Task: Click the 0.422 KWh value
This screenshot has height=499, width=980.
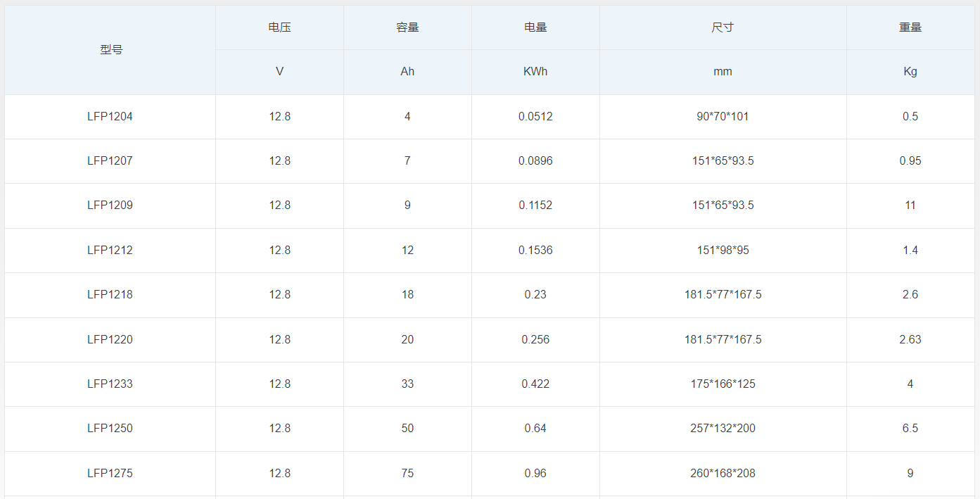Action: pyautogui.click(x=535, y=384)
